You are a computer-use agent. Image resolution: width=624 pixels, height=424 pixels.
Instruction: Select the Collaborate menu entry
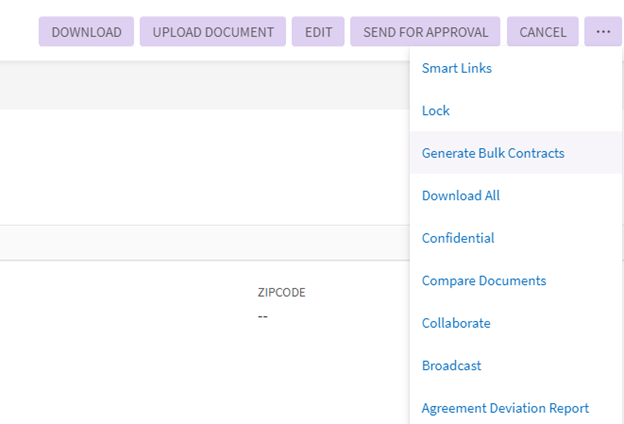tap(456, 323)
